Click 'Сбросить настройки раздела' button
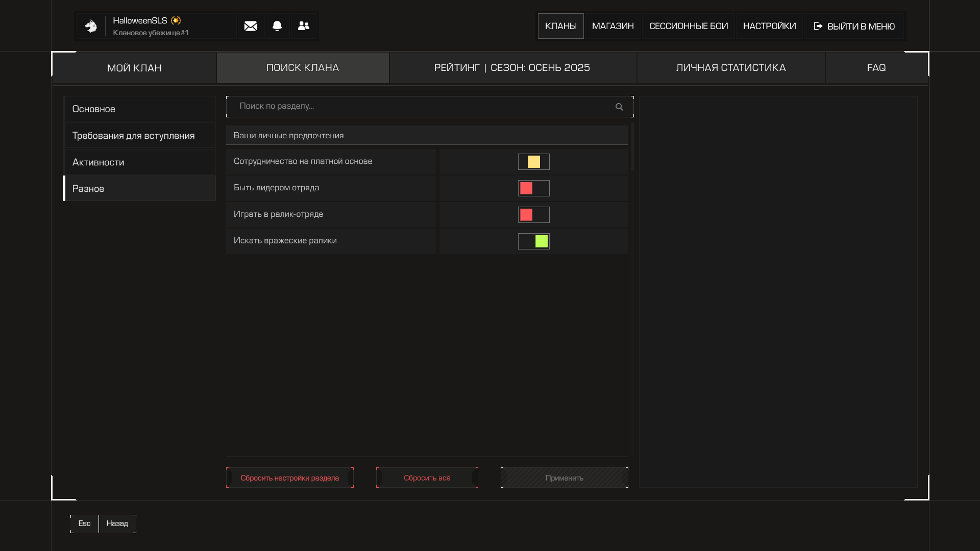 [x=290, y=478]
